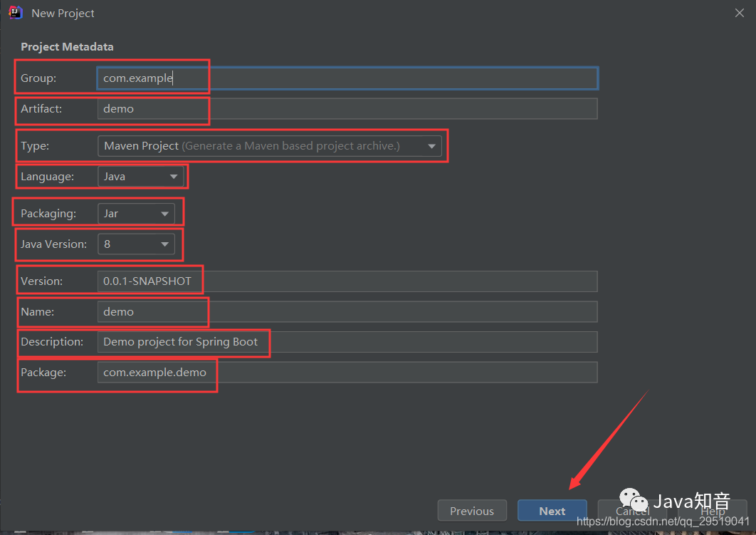The width and height of the screenshot is (756, 535).
Task: Cancel the project creation
Action: (x=632, y=510)
